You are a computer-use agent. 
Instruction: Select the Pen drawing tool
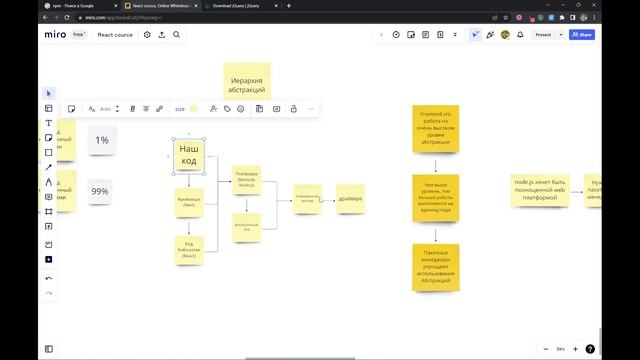pyautogui.click(x=49, y=182)
